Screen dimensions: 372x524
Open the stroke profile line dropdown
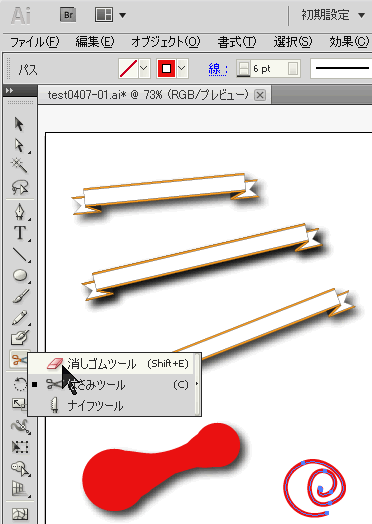(x=342, y=69)
